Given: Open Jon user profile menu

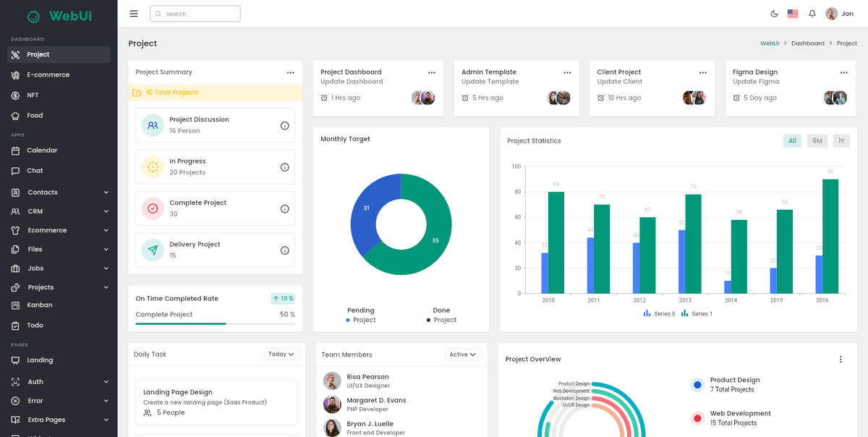Looking at the screenshot, I should click(x=840, y=14).
